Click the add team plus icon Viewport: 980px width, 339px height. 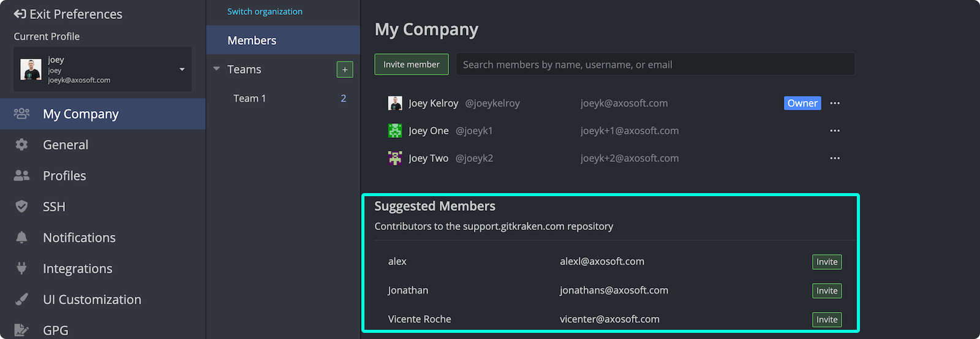click(345, 70)
